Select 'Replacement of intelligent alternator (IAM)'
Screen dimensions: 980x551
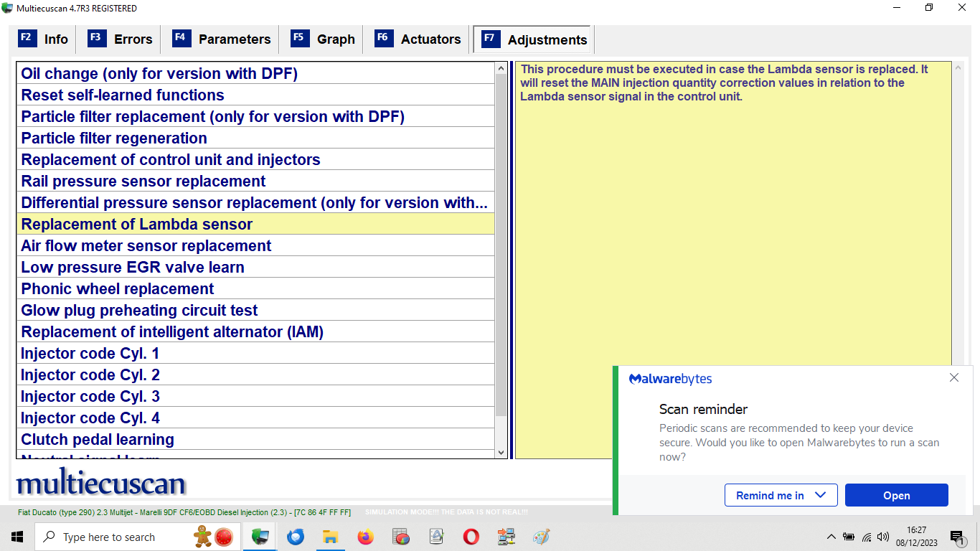click(255, 331)
